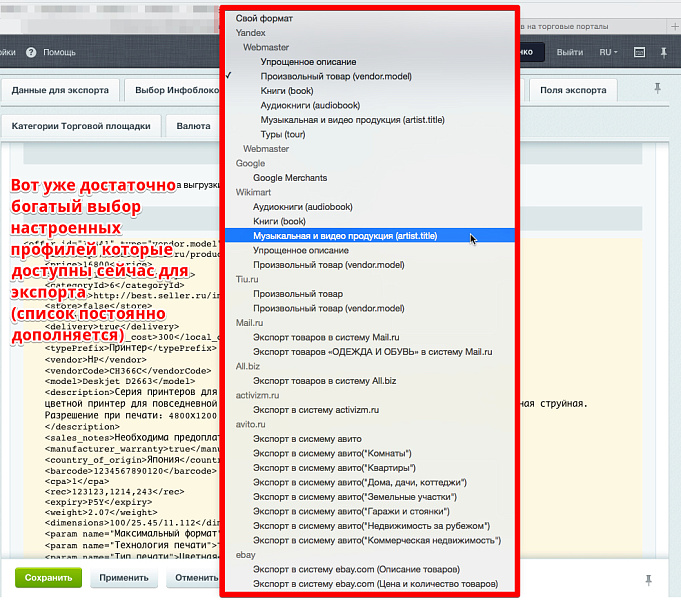
Task: Select ebay.com Описание товаров export
Action: point(357,569)
